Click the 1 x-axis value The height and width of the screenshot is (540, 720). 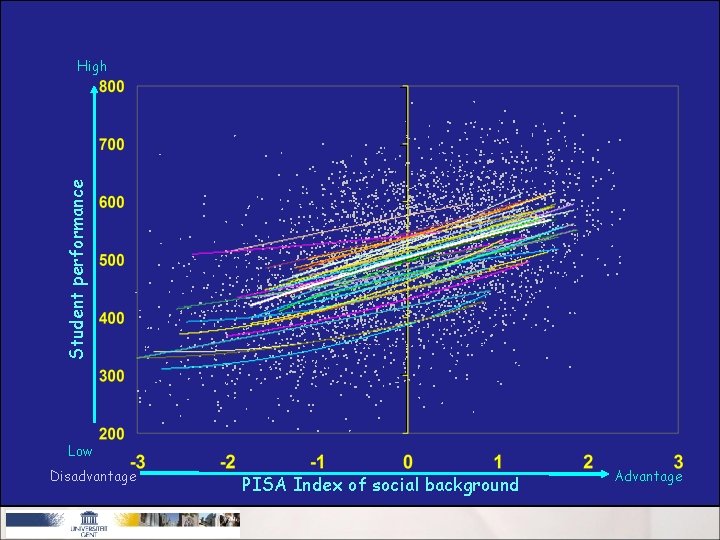click(x=498, y=462)
